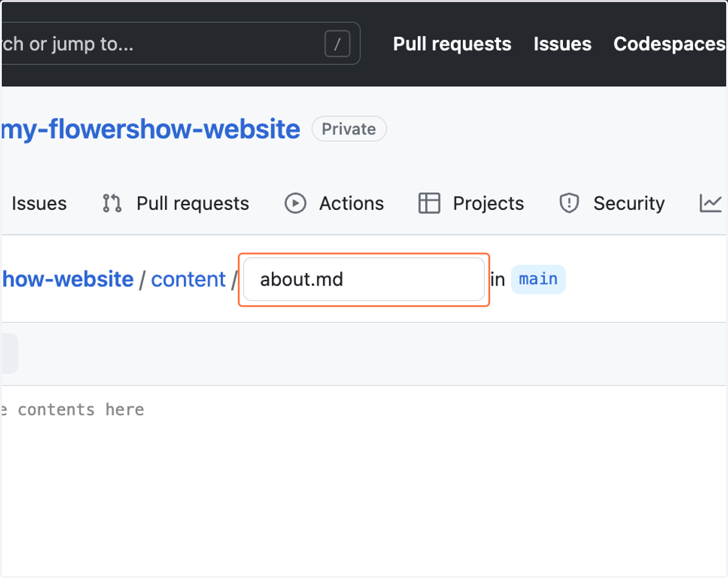Click the pull request icon in repository tabs
Screen dimensions: 728x578
point(112,203)
